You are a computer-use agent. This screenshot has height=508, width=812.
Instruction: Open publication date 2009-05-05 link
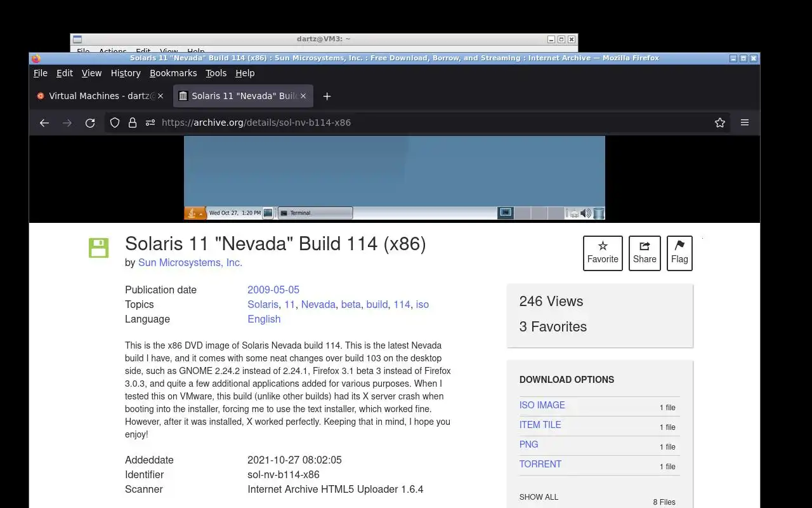pyautogui.click(x=273, y=290)
